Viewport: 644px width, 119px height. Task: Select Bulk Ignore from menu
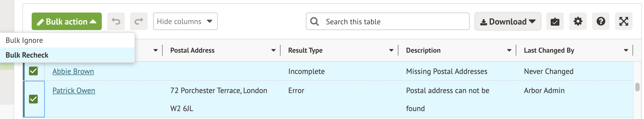tap(25, 40)
